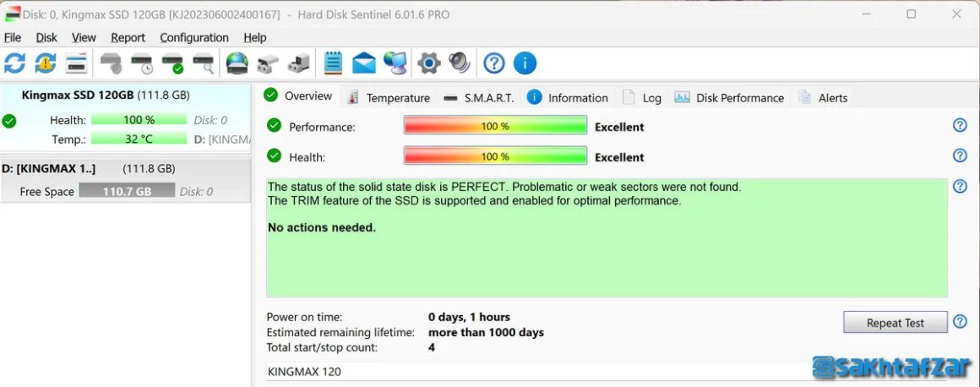Viewport: 980px width, 387px height.
Task: Click the help icon beside Performance bar
Action: click(x=960, y=125)
